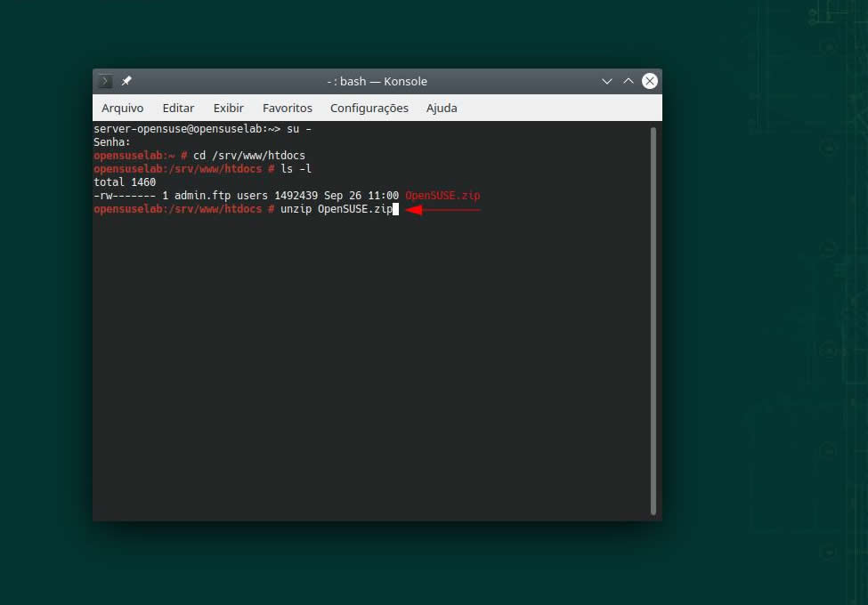Click the terminal vertical scrollbar
The height and width of the screenshot is (605, 868).
click(653, 320)
